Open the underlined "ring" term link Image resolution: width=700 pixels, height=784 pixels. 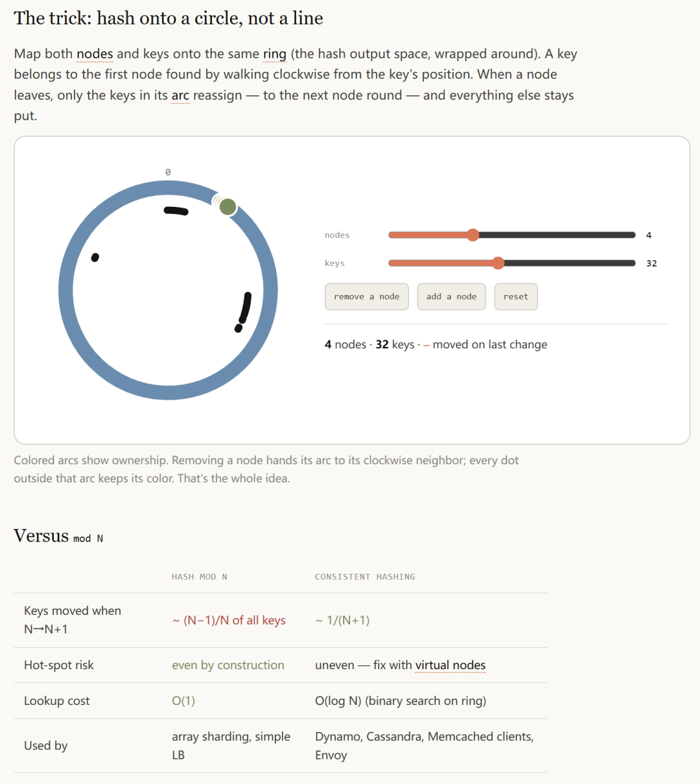coord(275,54)
